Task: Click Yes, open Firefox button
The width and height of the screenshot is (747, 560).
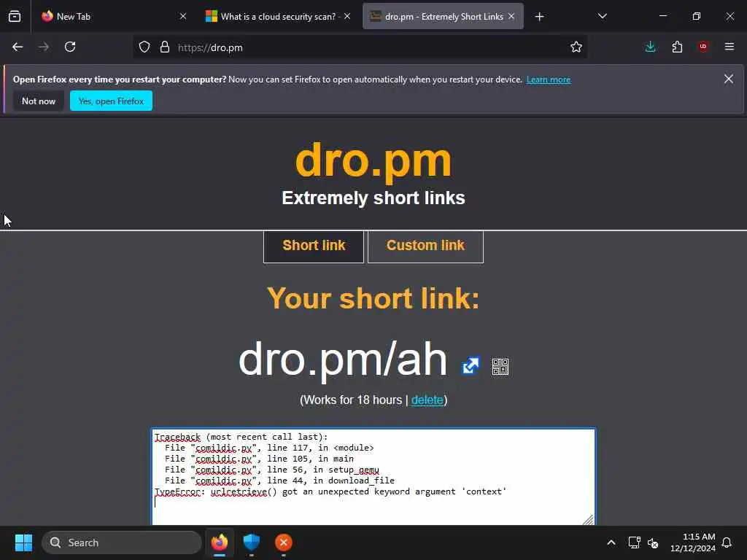Action: coord(111,101)
